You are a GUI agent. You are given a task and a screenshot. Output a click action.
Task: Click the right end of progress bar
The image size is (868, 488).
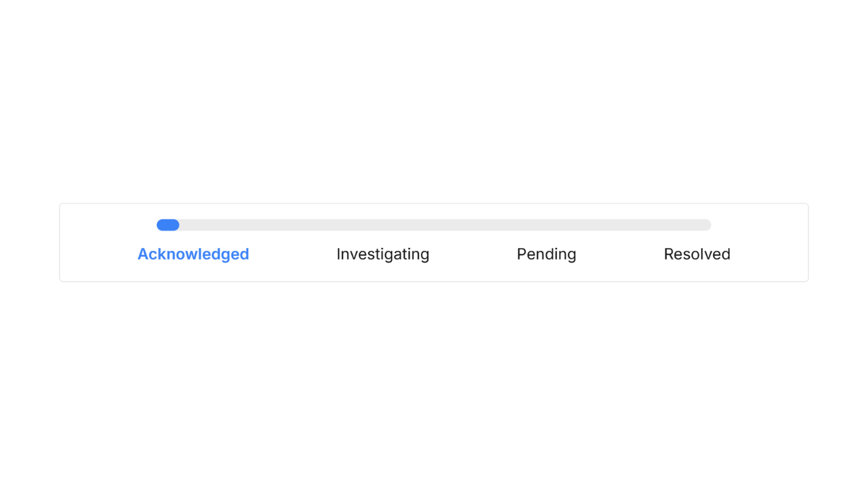[x=707, y=225]
